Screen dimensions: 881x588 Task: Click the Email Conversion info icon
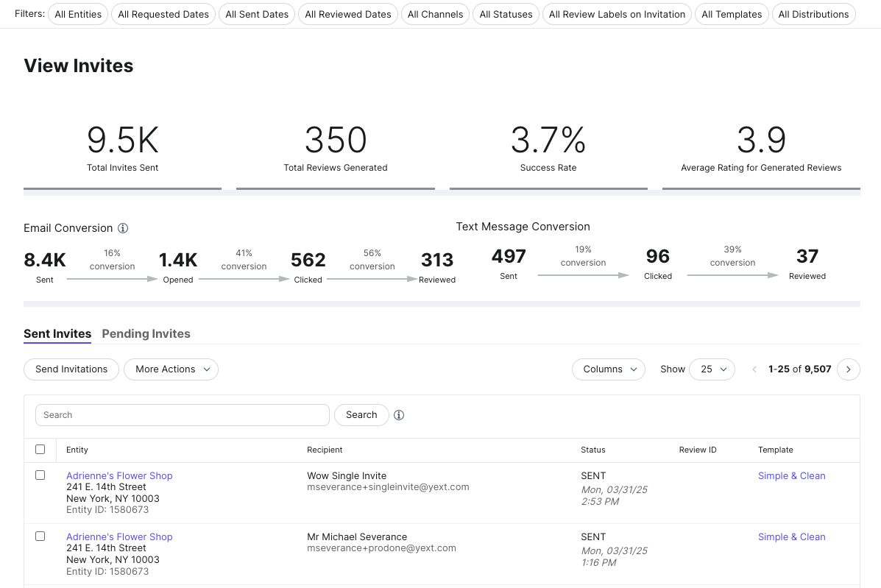pos(122,228)
